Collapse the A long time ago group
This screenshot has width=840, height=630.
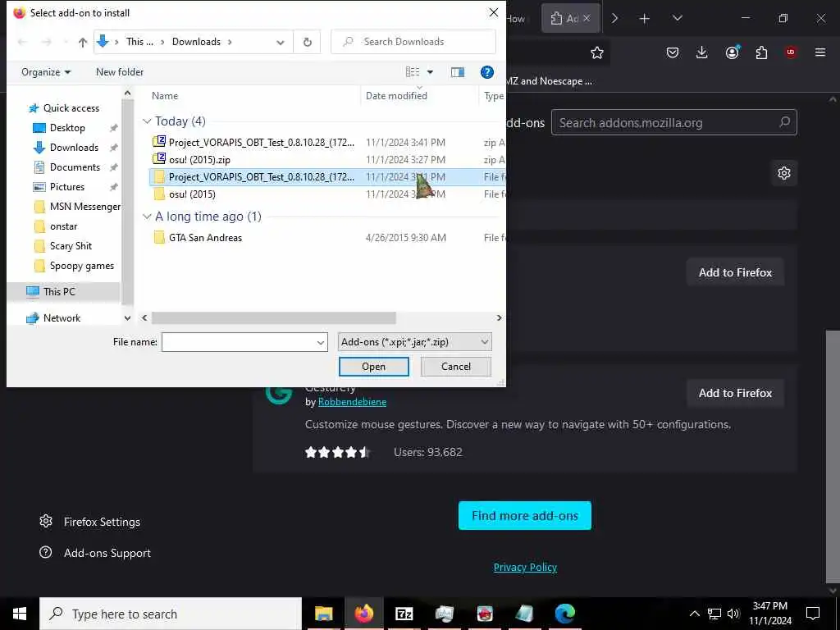point(147,217)
